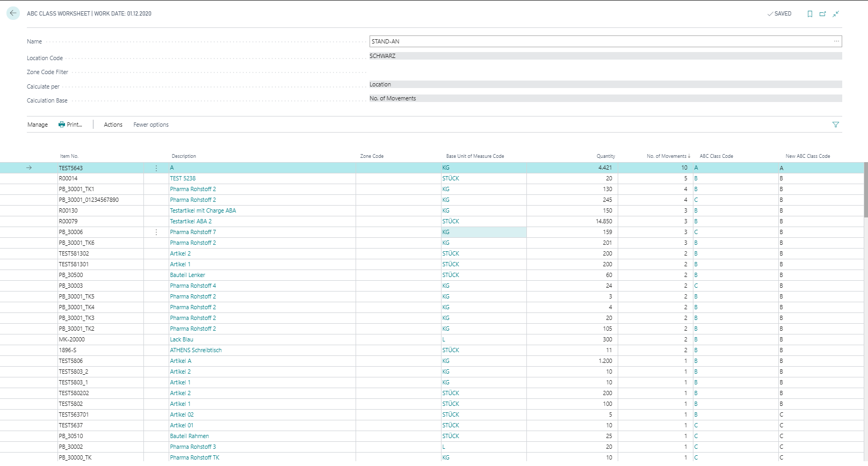Click the back arrow button
This screenshot has width=868, height=466.
click(x=13, y=13)
